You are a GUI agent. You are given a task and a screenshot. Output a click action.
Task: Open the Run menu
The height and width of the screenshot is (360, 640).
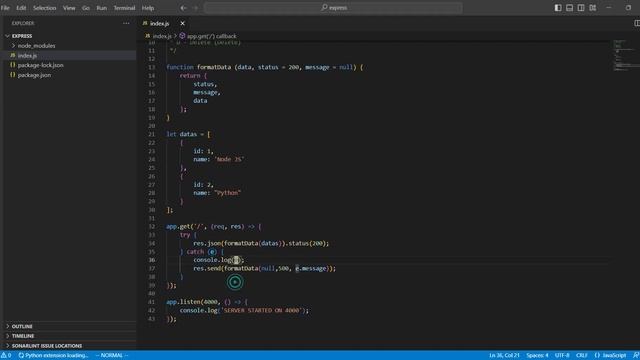click(x=102, y=8)
